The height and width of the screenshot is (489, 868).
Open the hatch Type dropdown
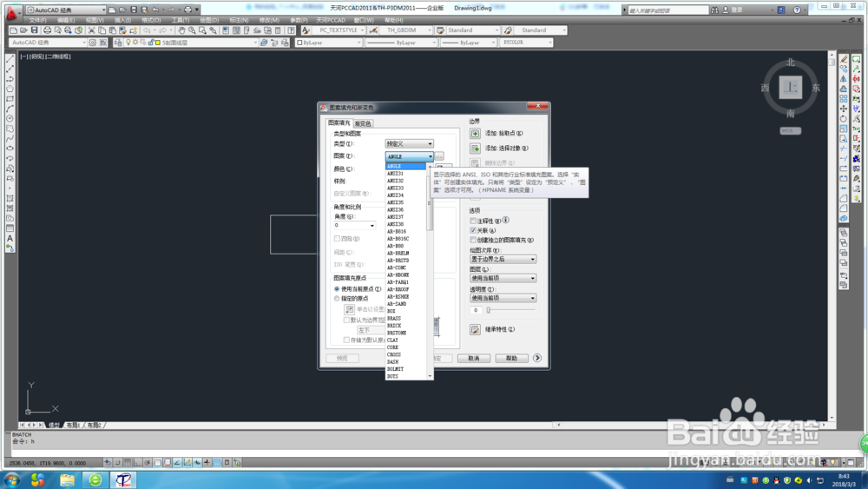[x=409, y=144]
